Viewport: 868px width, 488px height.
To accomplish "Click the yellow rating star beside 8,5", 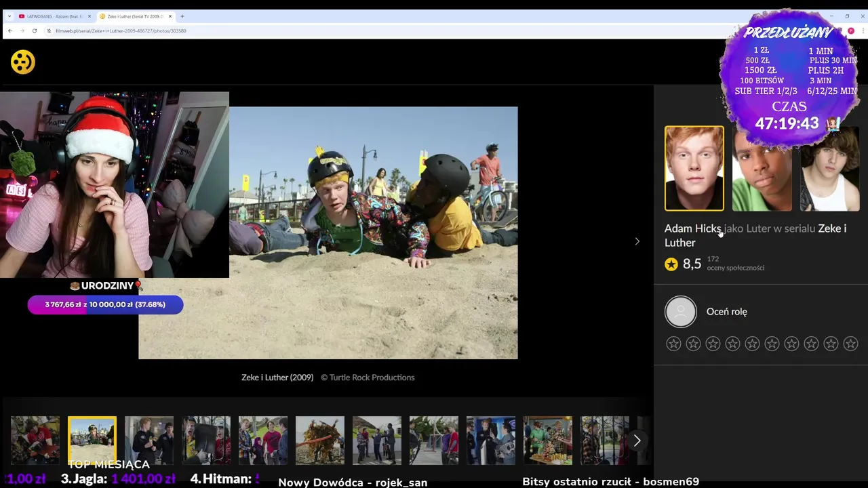I will coord(671,264).
